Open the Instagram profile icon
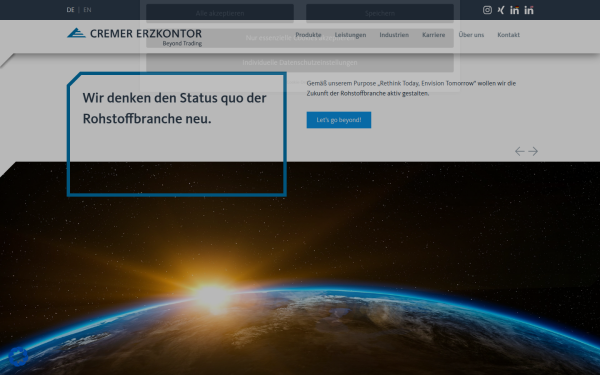This screenshot has height=375, width=600. (487, 10)
